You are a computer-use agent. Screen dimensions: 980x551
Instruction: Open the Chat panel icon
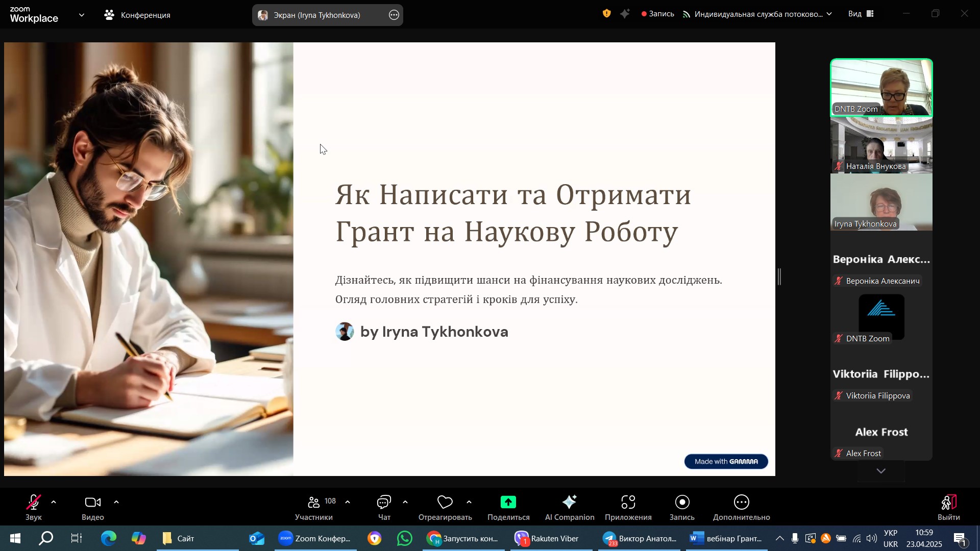click(x=384, y=503)
